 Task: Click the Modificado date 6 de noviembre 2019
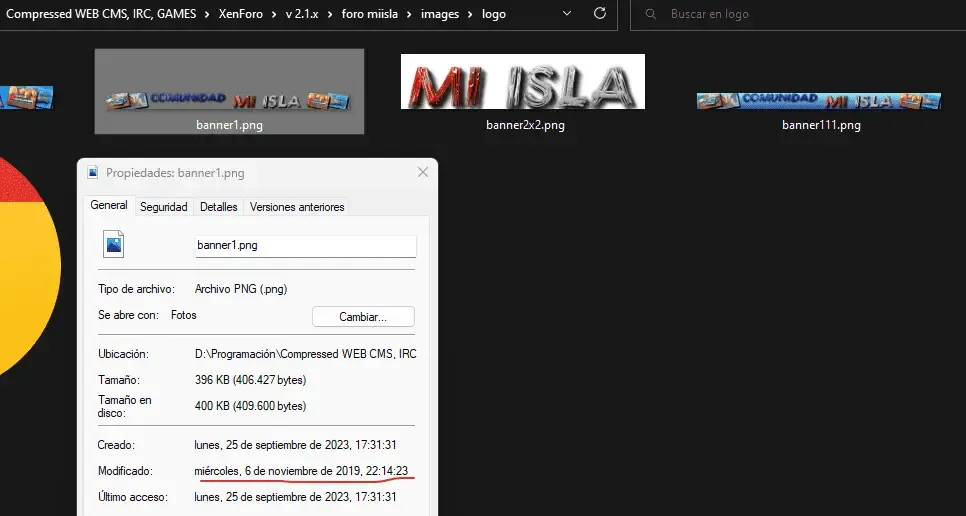[x=301, y=471]
